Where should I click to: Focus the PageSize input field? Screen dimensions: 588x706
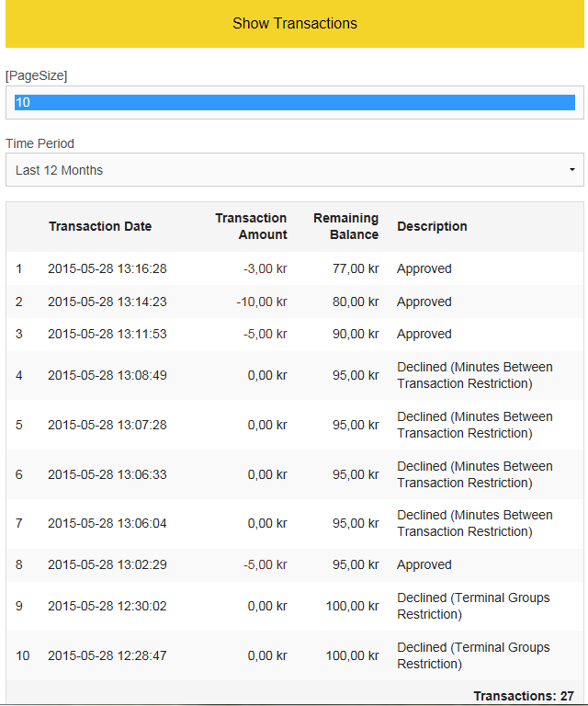[x=295, y=103]
